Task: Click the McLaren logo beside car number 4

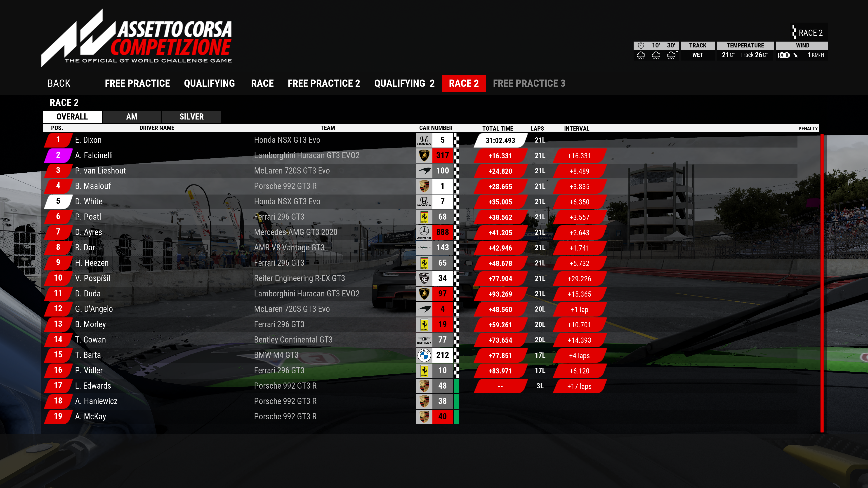Action: click(424, 309)
